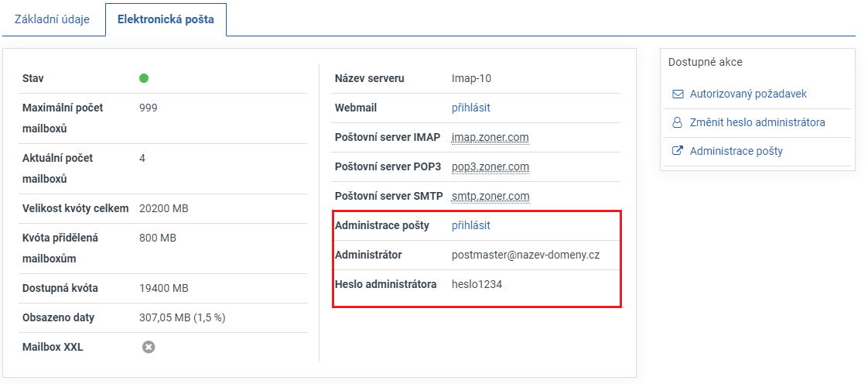Screen dimensions: 868x384
Task: Switch to the Základní údaje tab
Action: [x=52, y=19]
